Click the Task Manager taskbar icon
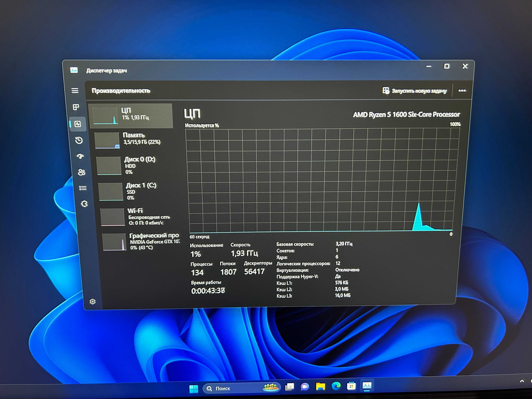Image resolution: width=532 pixels, height=399 pixels. [367, 386]
